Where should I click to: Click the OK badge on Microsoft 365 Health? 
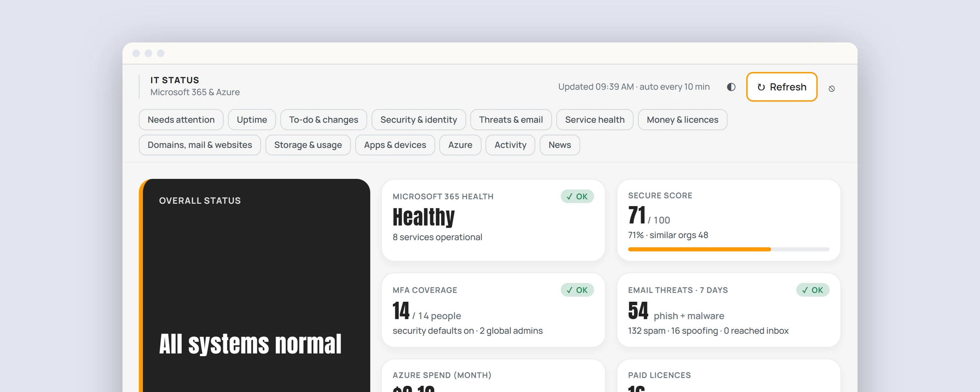coord(577,196)
